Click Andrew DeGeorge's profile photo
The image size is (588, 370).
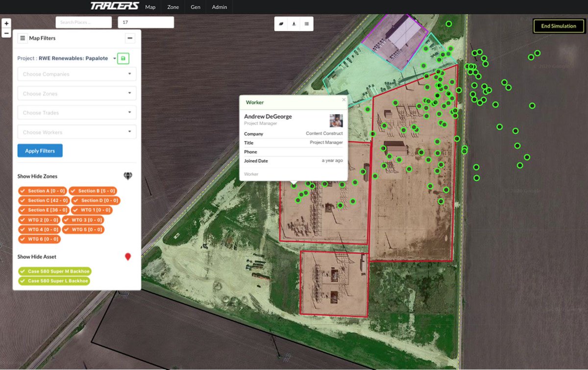(x=336, y=121)
